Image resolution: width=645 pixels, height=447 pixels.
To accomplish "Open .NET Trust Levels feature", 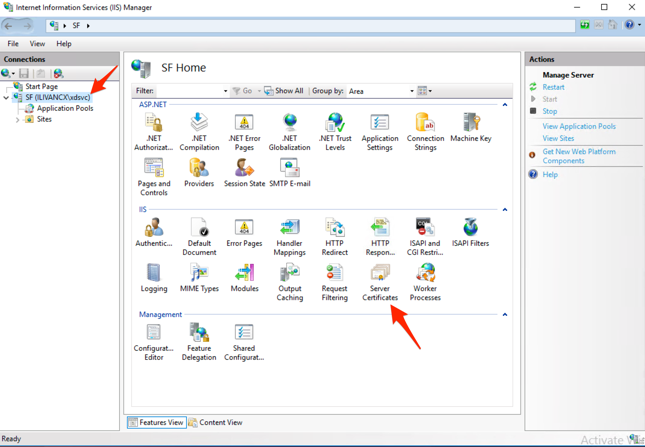I will (335, 132).
